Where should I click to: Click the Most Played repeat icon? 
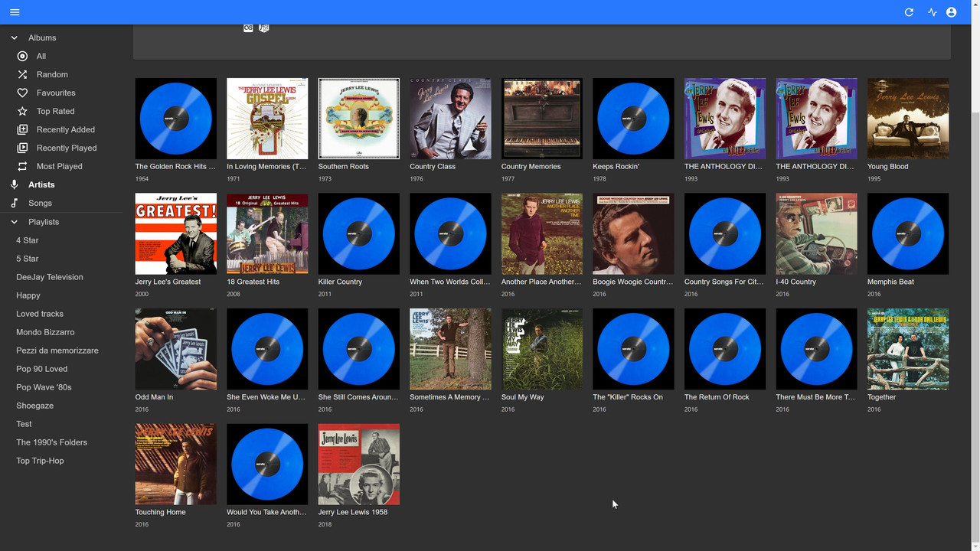tap(22, 166)
